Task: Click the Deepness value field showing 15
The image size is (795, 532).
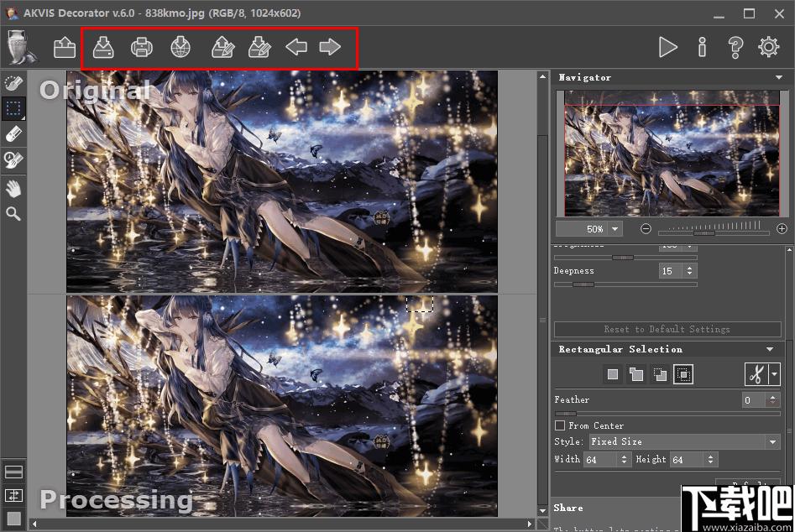Action: click(x=671, y=271)
